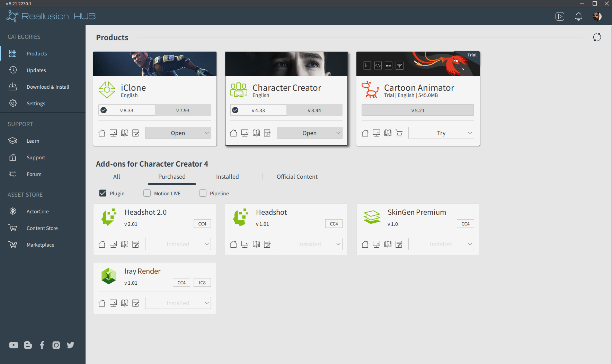Open Headshot 2.0 home page icon
This screenshot has width=612, height=364.
point(102,244)
